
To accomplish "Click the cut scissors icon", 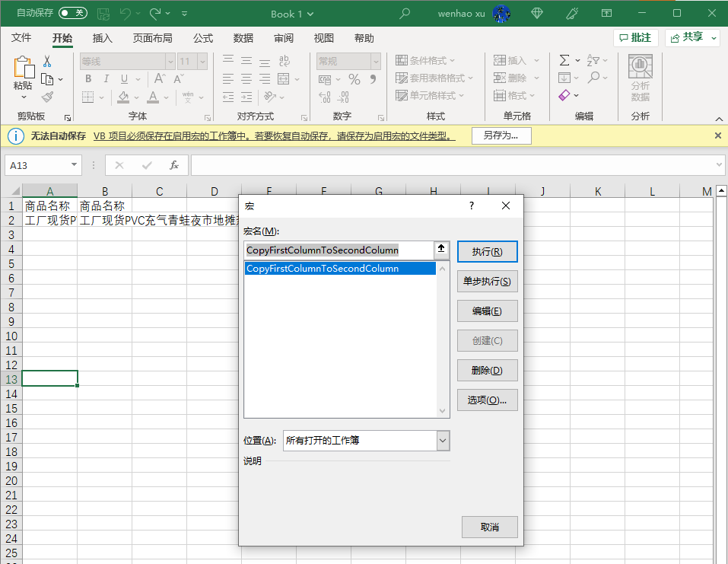I will click(47, 62).
